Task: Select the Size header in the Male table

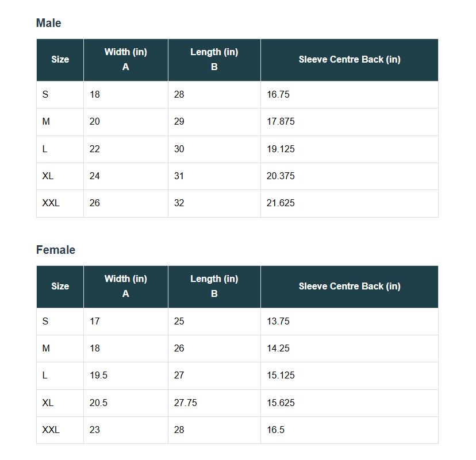Action: point(60,60)
